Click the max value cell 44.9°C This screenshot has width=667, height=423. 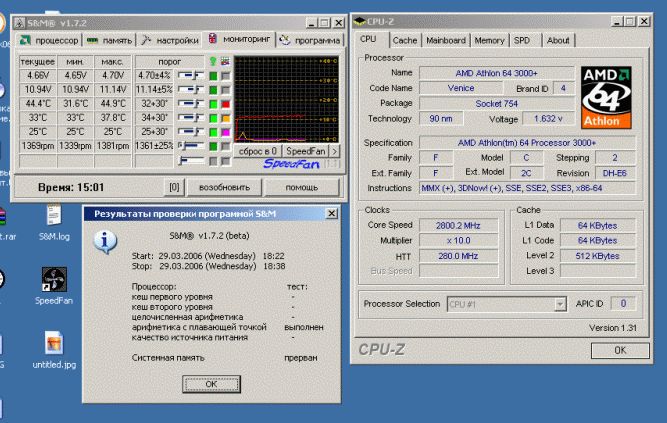(x=112, y=104)
